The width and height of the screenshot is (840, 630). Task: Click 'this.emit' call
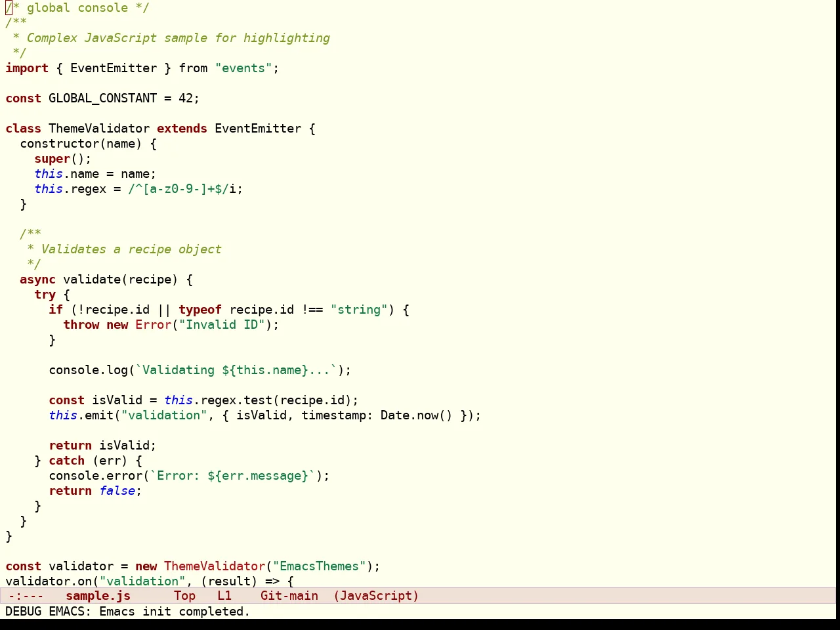tap(81, 415)
